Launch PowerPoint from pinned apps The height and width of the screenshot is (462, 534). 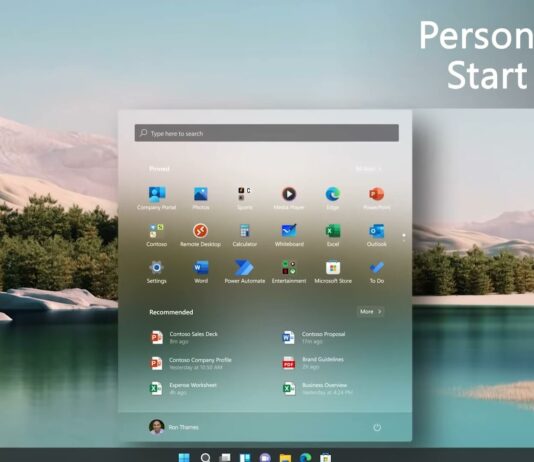(377, 198)
